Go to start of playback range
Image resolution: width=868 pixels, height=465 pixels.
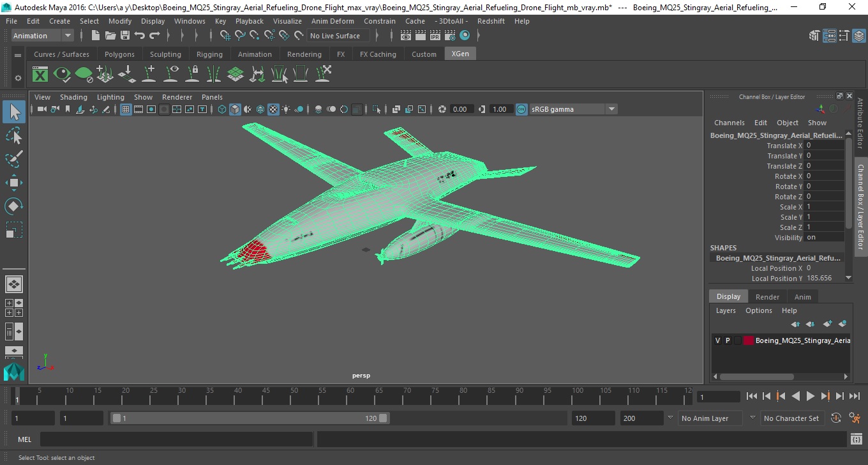point(752,397)
